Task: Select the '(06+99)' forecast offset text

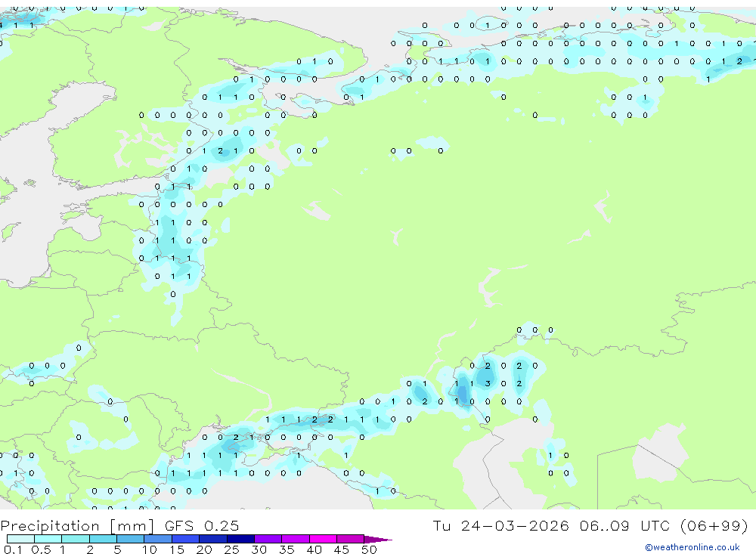Action: pyautogui.click(x=714, y=526)
